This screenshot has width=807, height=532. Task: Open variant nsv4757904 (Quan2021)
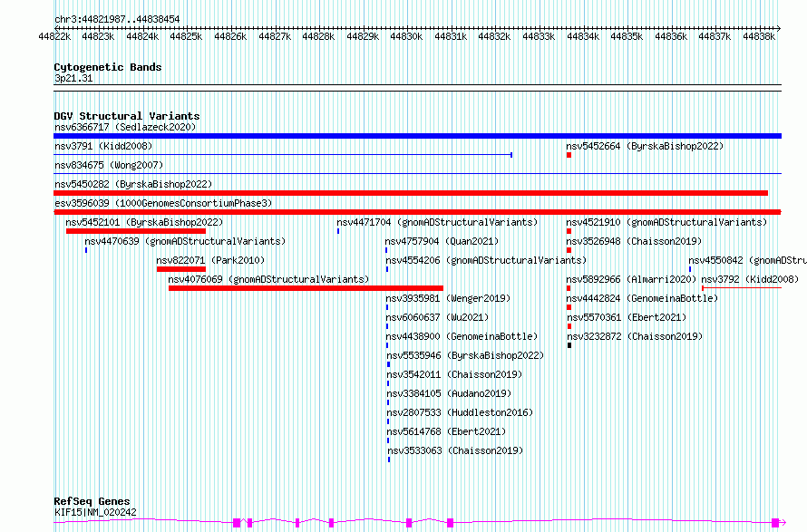(x=442, y=241)
